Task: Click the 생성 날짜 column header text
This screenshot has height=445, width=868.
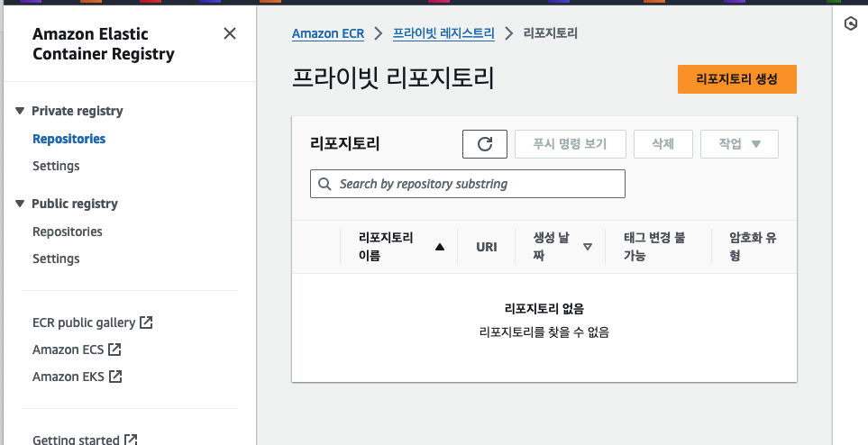Action: (x=552, y=247)
